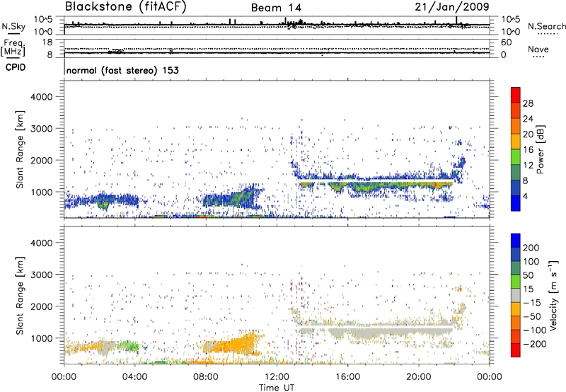Click the '4000' tick in the power panel
This screenshot has width=566, height=392.
point(42,97)
